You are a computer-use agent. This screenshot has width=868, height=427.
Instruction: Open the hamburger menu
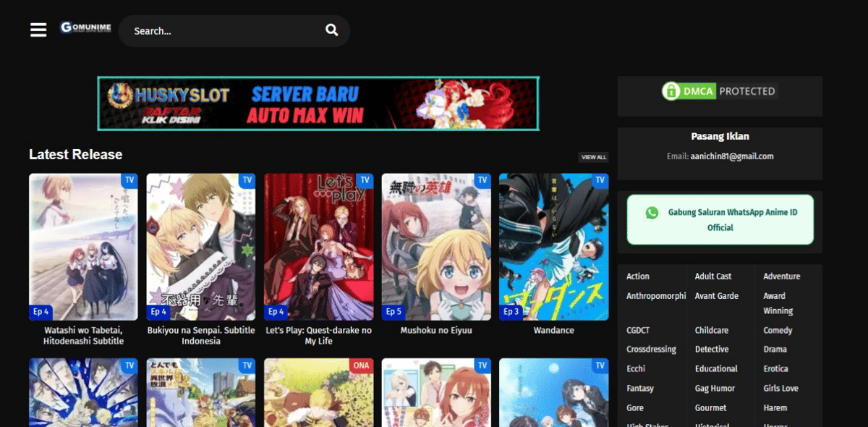click(x=38, y=30)
